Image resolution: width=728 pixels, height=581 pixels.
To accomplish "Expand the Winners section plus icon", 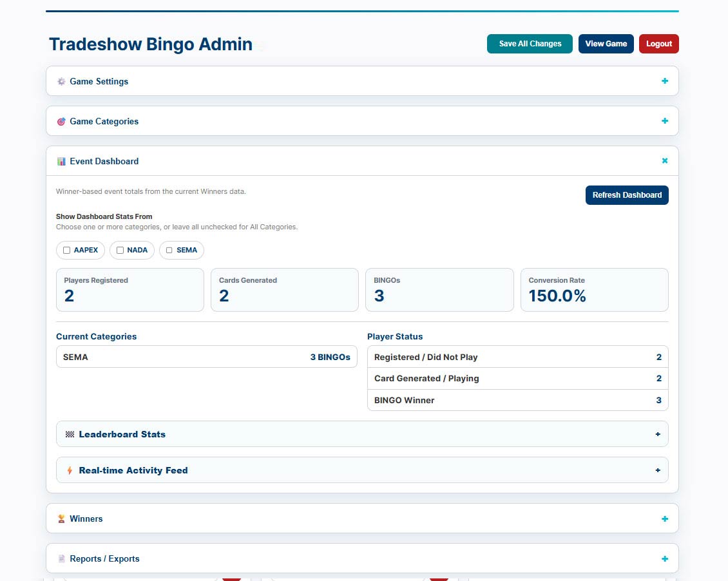I will pos(664,519).
